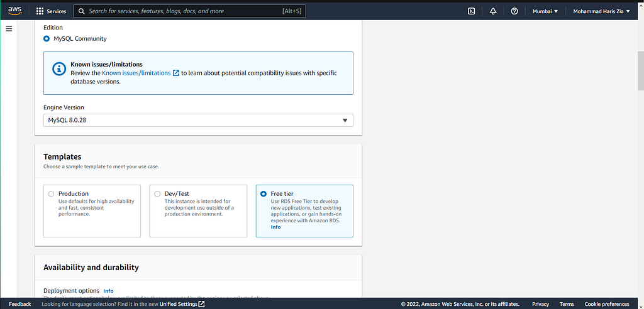Image resolution: width=644 pixels, height=309 pixels.
Task: Click the page vertical scrollbar thumb
Action: click(640, 70)
